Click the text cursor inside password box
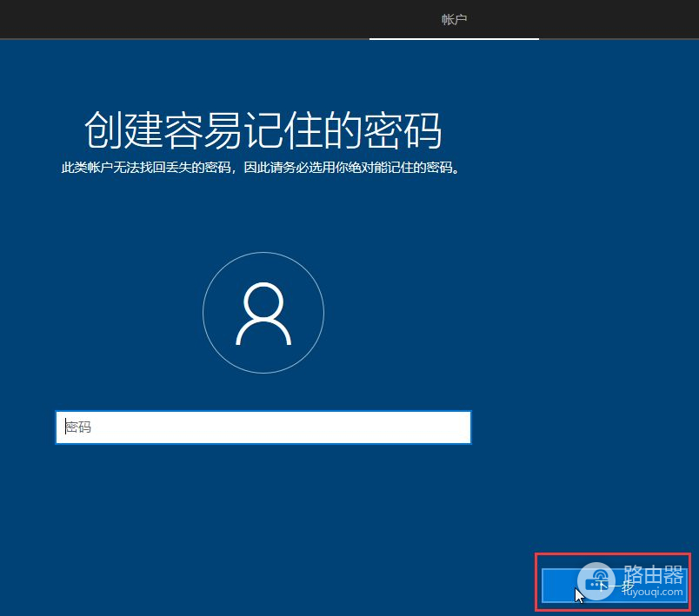 [x=66, y=427]
